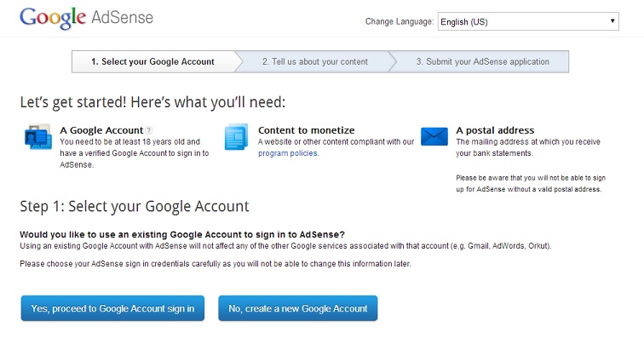Click the postal address envelope icon
The image size is (644, 361).
tap(434, 136)
